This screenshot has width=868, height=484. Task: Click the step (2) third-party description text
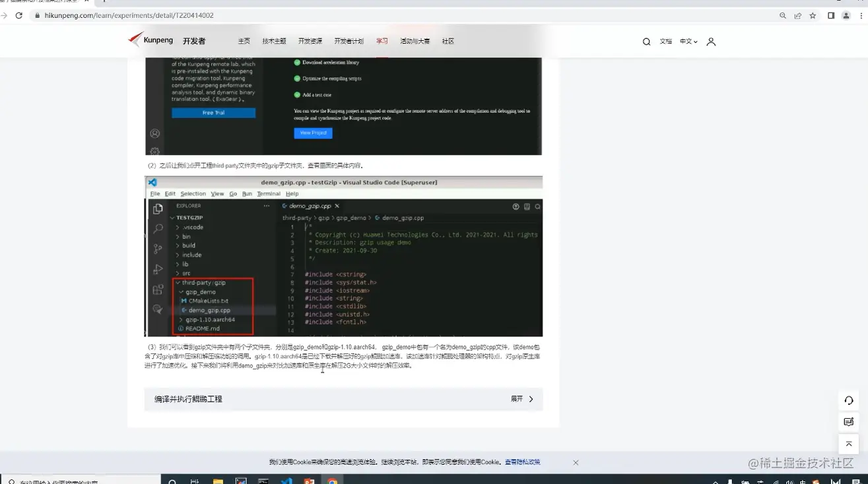(x=255, y=166)
